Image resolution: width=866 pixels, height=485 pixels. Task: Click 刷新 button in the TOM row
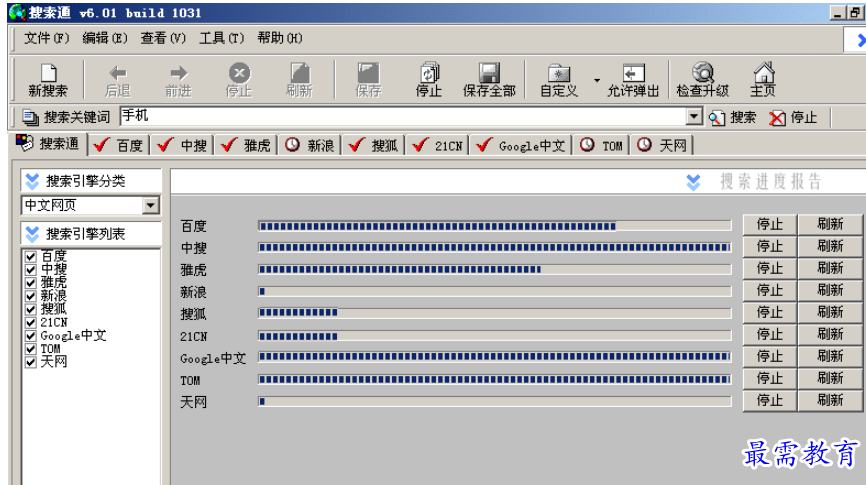tap(830, 379)
